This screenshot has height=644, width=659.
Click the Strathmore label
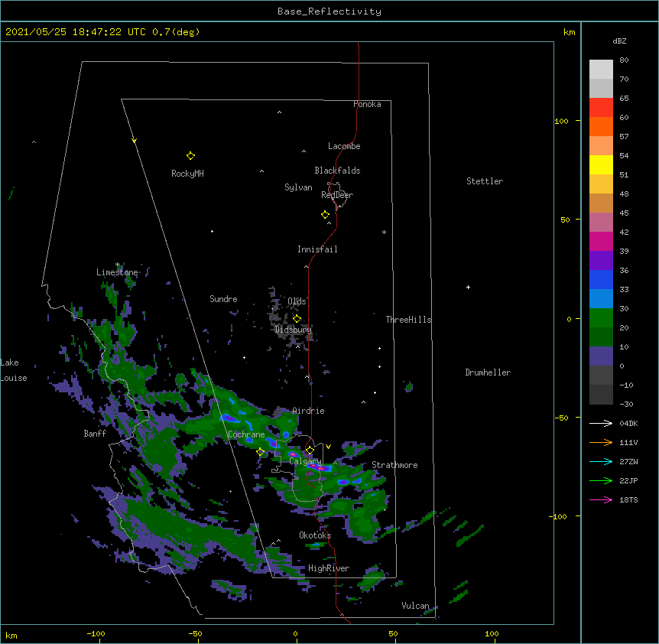[x=394, y=465]
